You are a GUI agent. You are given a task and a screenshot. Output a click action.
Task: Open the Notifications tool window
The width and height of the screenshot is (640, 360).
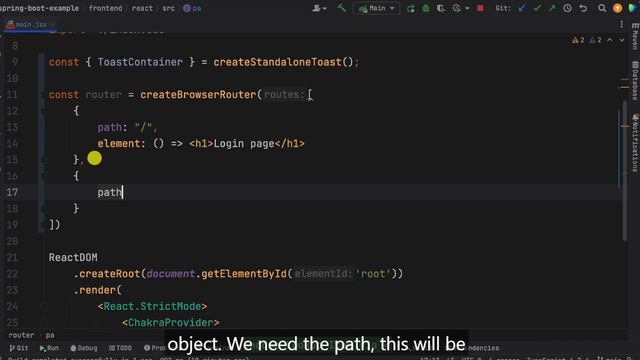point(635,143)
